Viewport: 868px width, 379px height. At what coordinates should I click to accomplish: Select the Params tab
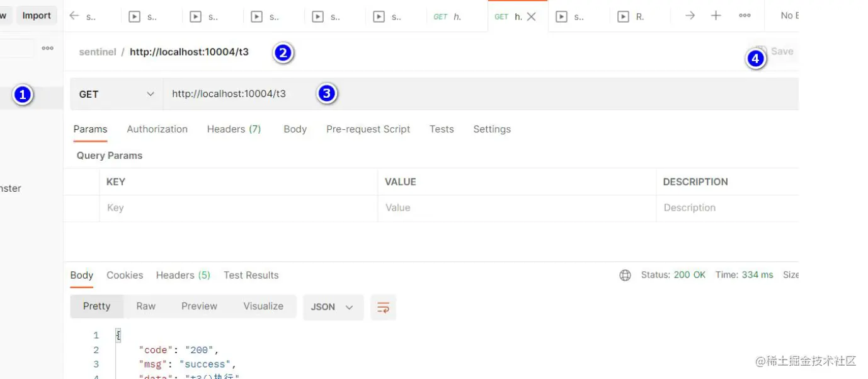[x=90, y=129]
